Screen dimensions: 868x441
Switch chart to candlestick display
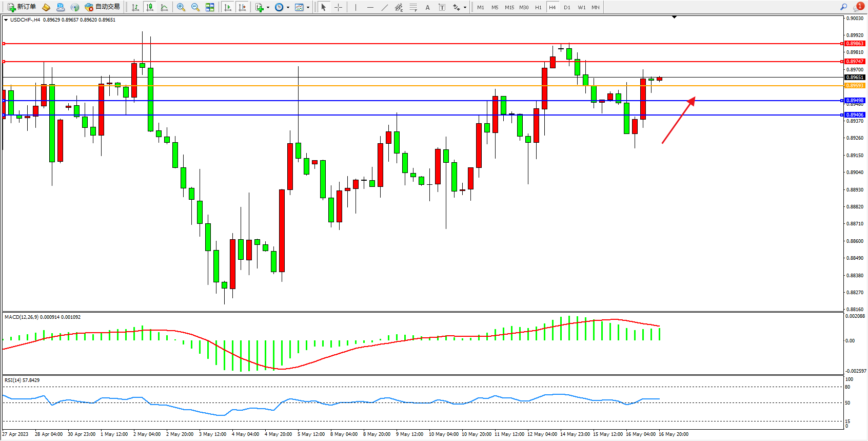[x=150, y=7]
